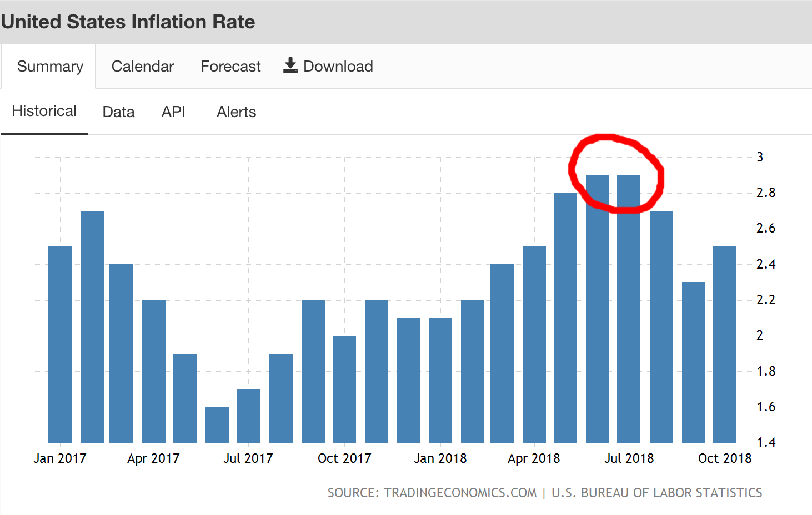Screen dimensions: 812x515
Task: Click the September 2017 bar at 2.2
Action: 313,371
